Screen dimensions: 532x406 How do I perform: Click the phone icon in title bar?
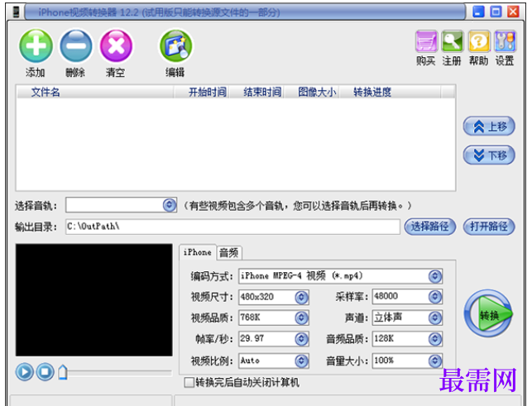(x=16, y=12)
